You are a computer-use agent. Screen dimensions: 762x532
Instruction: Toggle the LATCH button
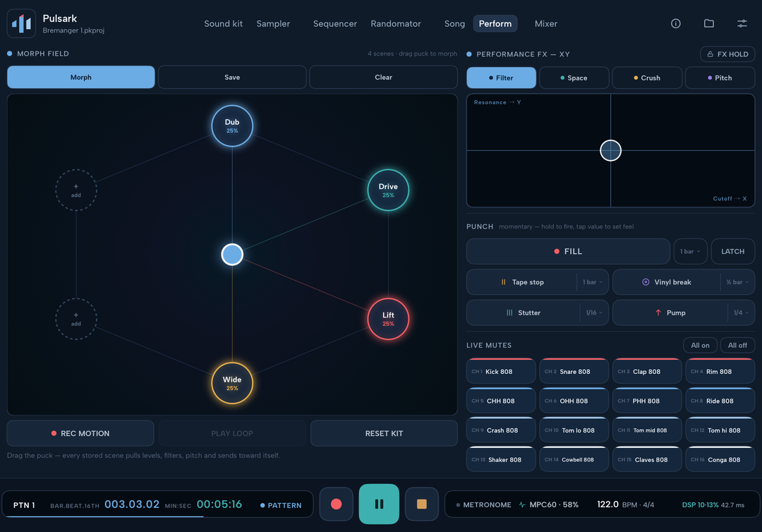(733, 251)
